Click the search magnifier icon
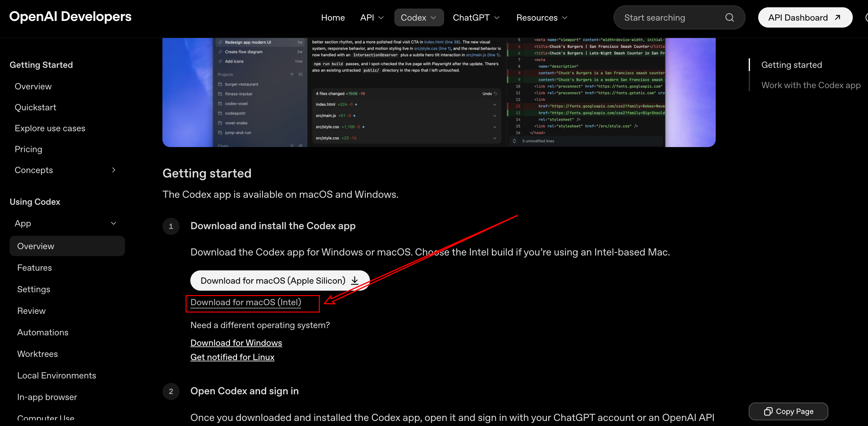Screen dimensions: 868x426 coord(729,17)
